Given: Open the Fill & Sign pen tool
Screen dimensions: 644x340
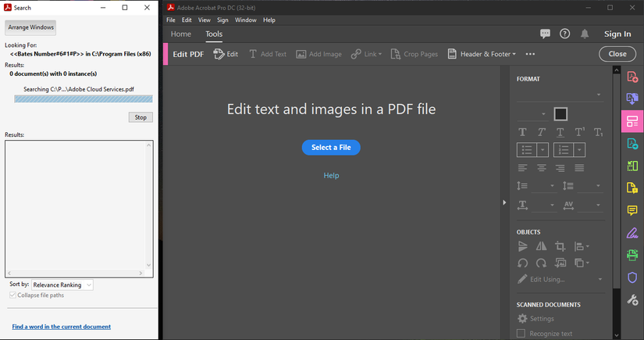Looking at the screenshot, I should (x=632, y=233).
